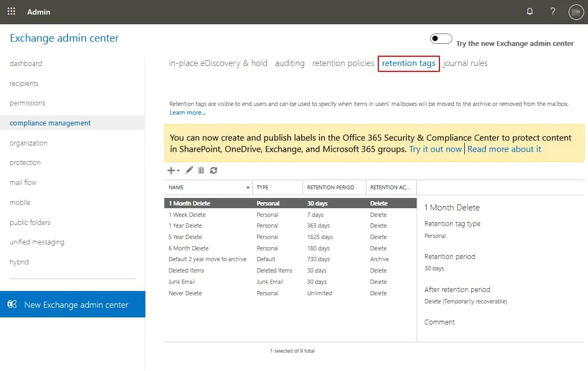Expand the new tag dropdown arrow

179,171
